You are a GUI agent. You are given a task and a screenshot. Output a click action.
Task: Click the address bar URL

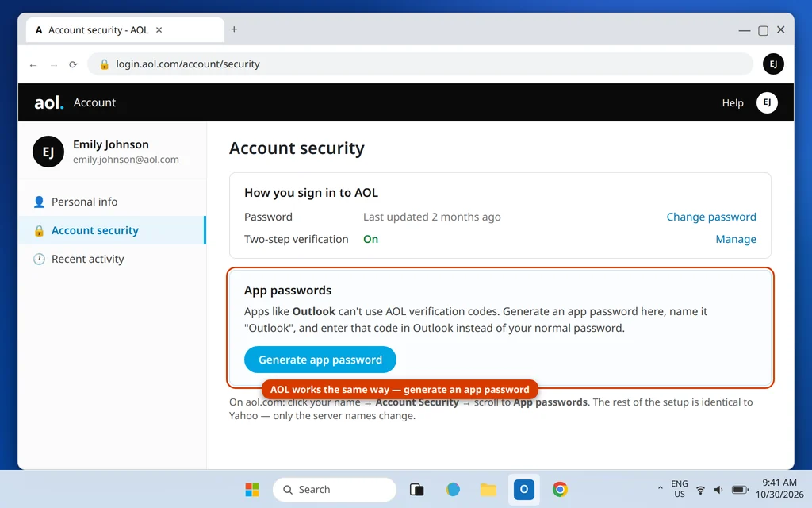pos(187,64)
